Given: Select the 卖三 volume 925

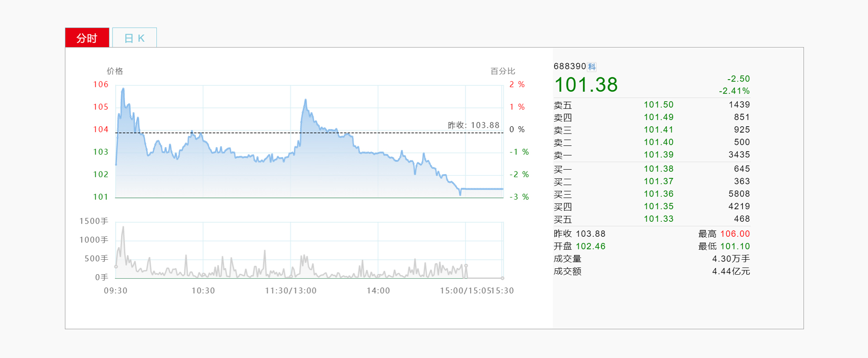Looking at the screenshot, I should (742, 130).
